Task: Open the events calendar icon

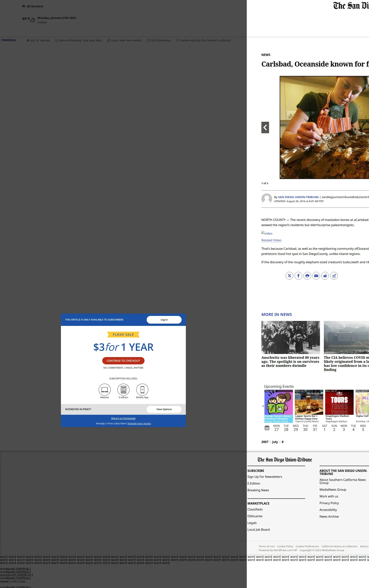Action: pos(267,428)
